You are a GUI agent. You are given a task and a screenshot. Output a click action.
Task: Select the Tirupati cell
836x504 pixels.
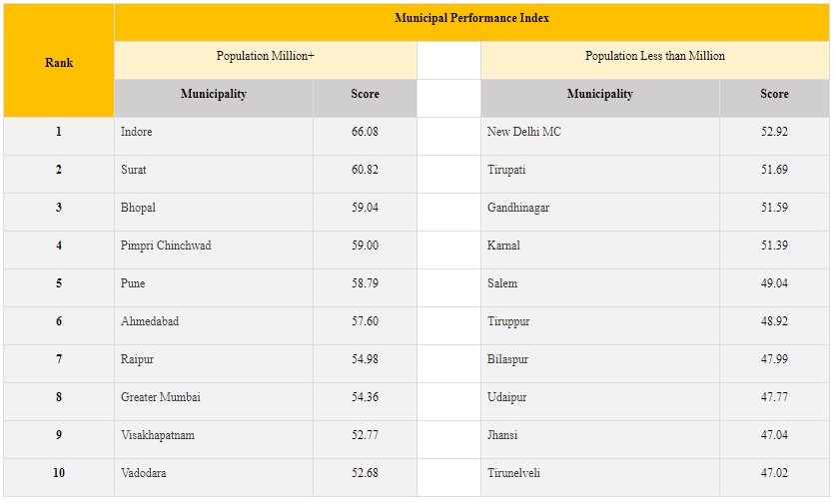coord(600,174)
